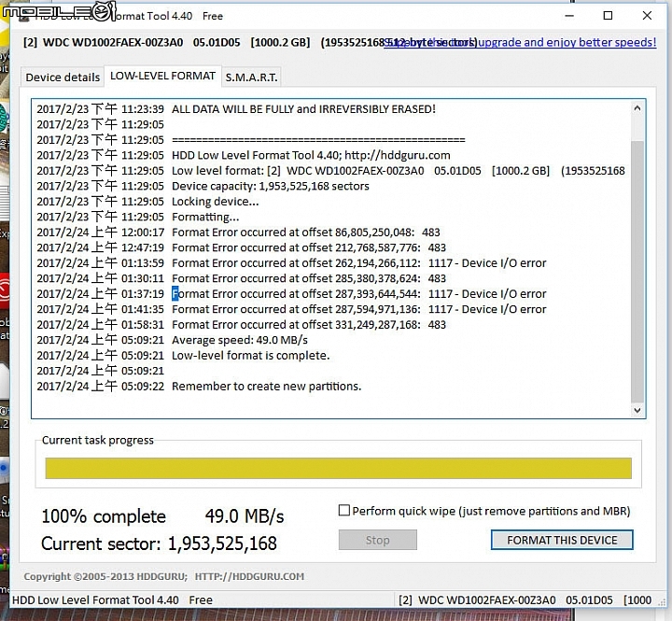672x621 pixels.
Task: Select the error line at offset 86,805,250,048
Action: tap(238, 233)
